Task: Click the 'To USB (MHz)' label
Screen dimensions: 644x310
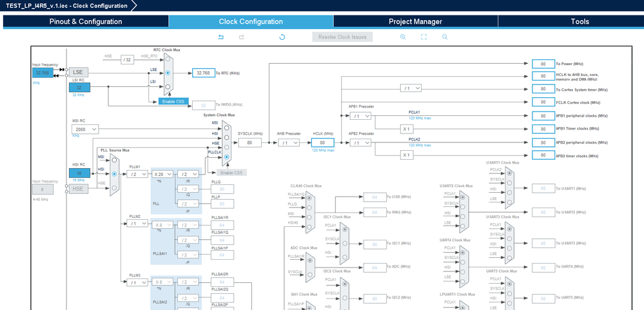Action: (x=398, y=197)
